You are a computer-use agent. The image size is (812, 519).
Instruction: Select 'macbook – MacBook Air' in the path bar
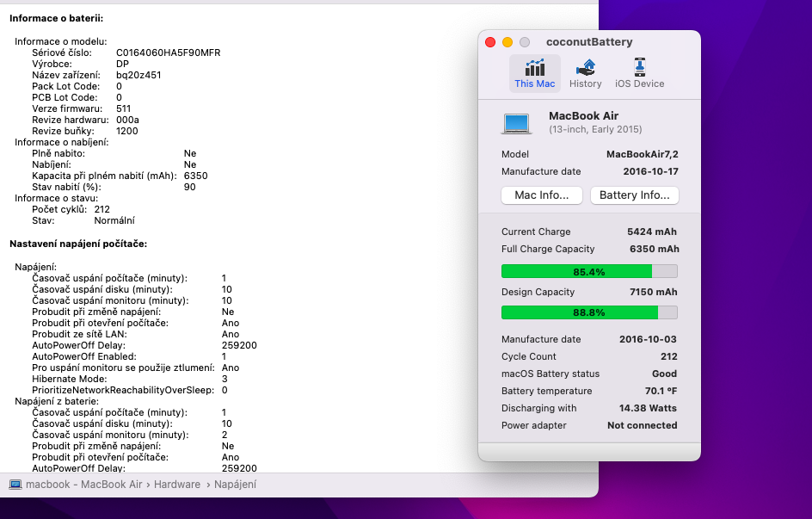(x=83, y=485)
